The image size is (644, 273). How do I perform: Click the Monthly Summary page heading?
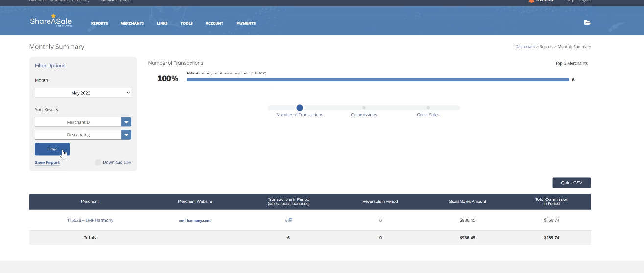coord(57,47)
